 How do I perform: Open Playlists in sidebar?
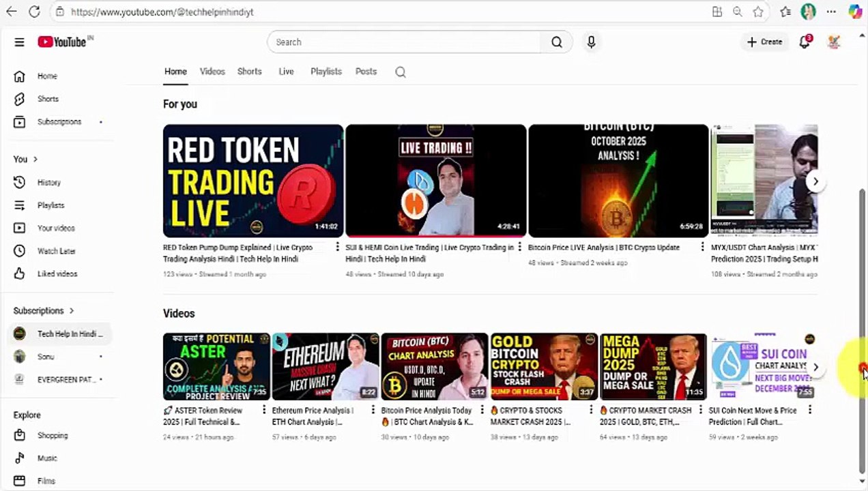[59, 205]
